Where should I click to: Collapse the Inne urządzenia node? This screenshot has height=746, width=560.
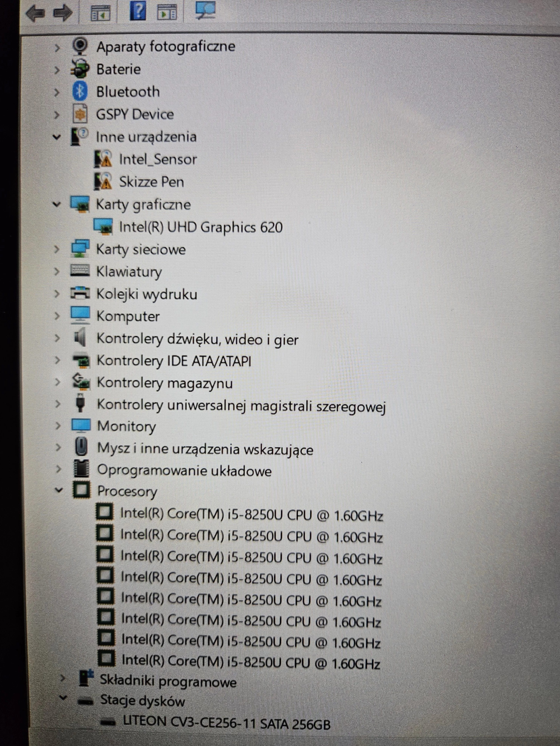pos(57,137)
